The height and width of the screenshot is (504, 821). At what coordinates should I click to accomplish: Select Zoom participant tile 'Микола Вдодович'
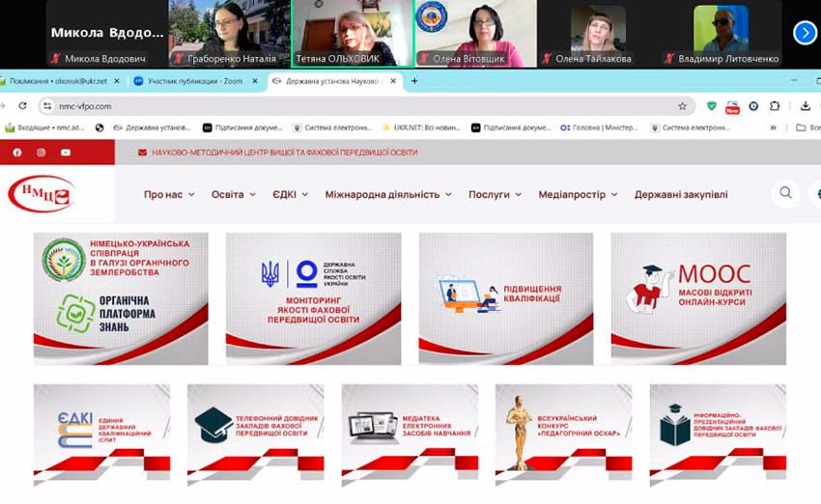click(107, 34)
